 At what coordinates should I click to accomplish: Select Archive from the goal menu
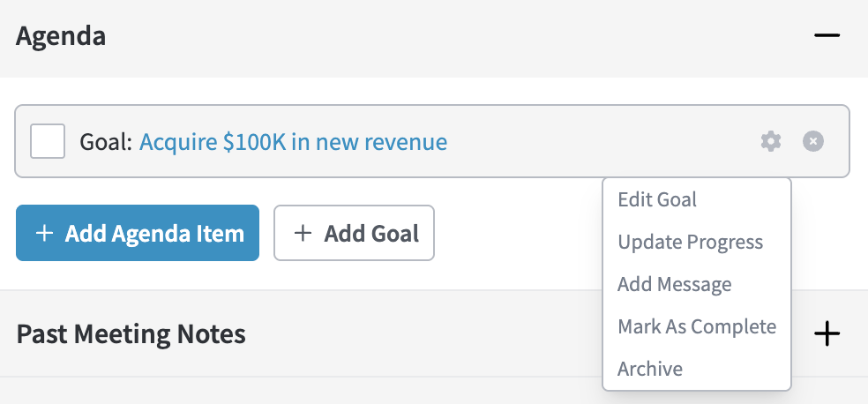pyautogui.click(x=650, y=369)
